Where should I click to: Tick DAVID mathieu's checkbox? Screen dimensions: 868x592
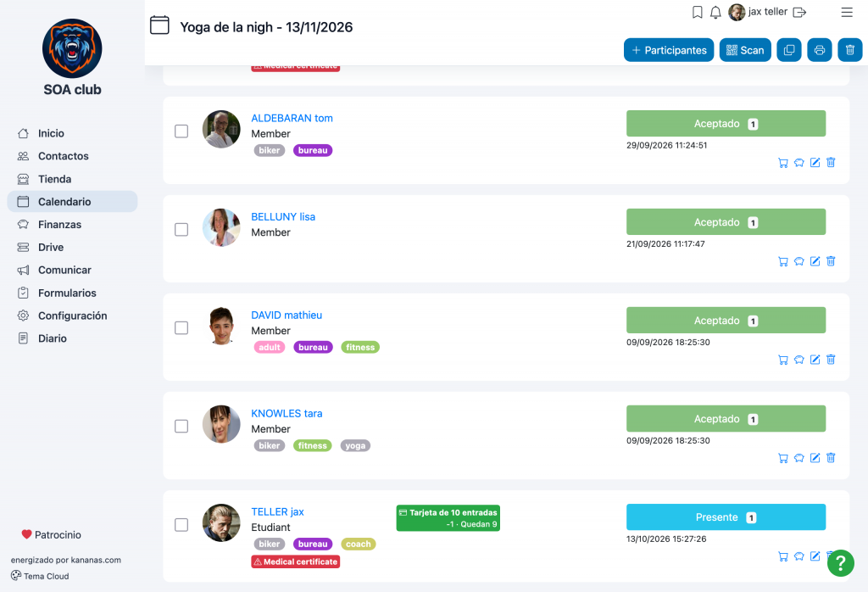[x=181, y=328]
